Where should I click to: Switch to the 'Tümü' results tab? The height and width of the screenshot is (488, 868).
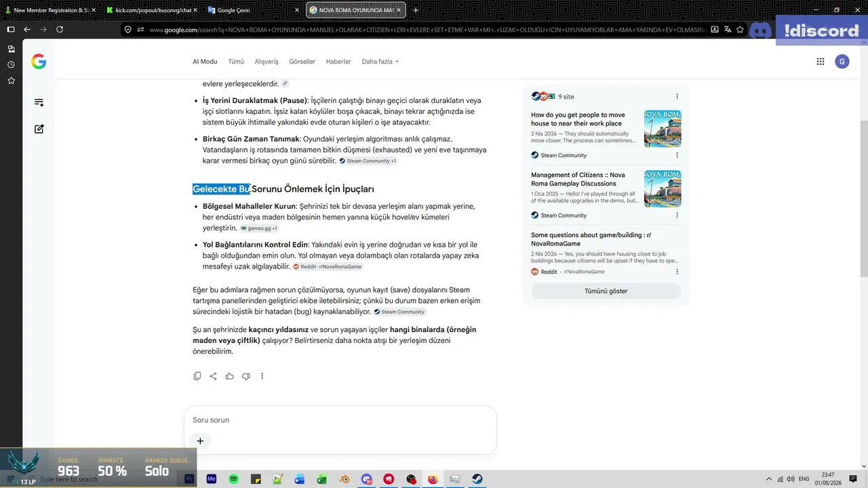(x=236, y=62)
